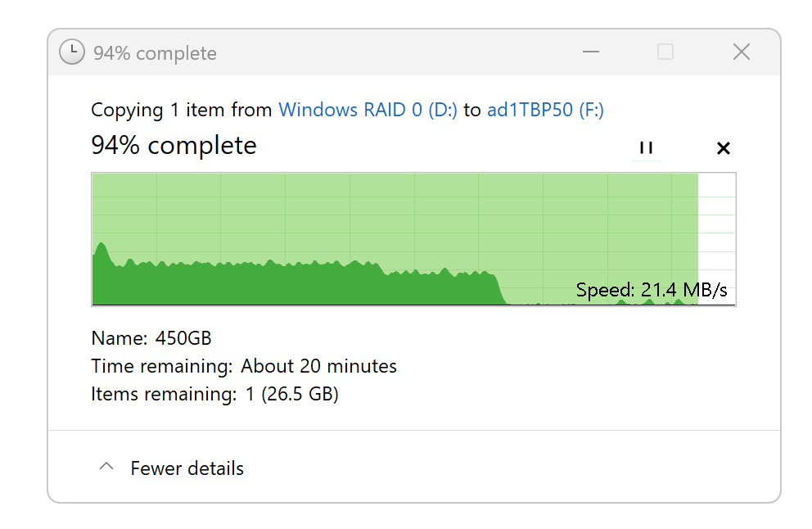This screenshot has height=529, width=812.
Task: Collapse details using the chevron arrow
Action: [106, 467]
